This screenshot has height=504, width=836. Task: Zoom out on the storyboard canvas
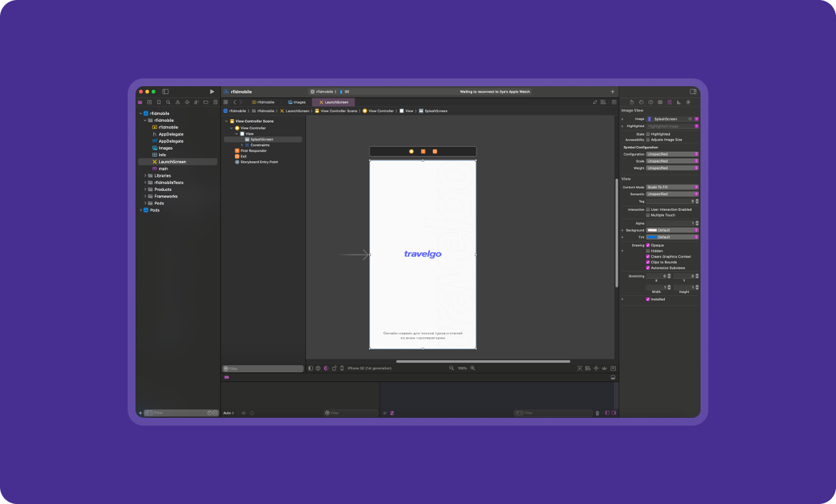tap(452, 368)
